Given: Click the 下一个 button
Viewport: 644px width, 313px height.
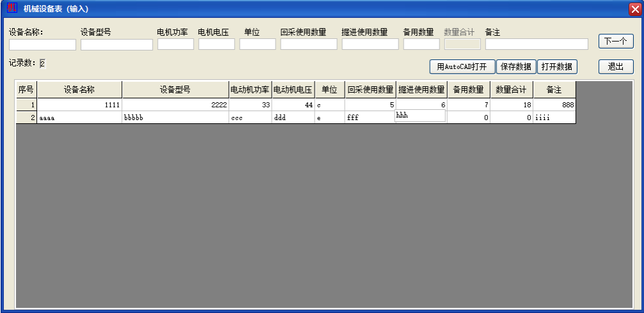Looking at the screenshot, I should tap(615, 42).
